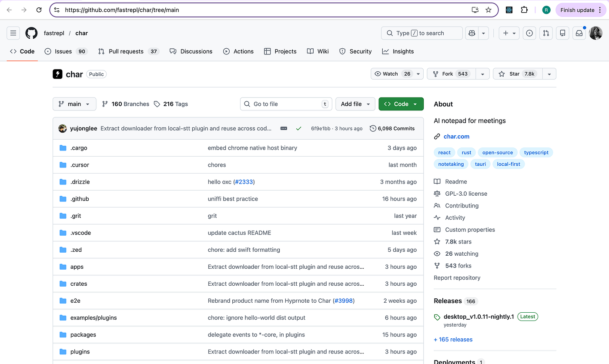This screenshot has width=609, height=364.
Task: Select the tauri topic tag
Action: [x=480, y=164]
